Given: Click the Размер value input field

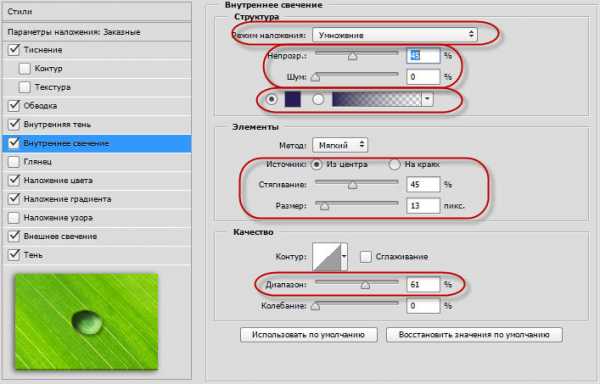Looking at the screenshot, I should 423,206.
